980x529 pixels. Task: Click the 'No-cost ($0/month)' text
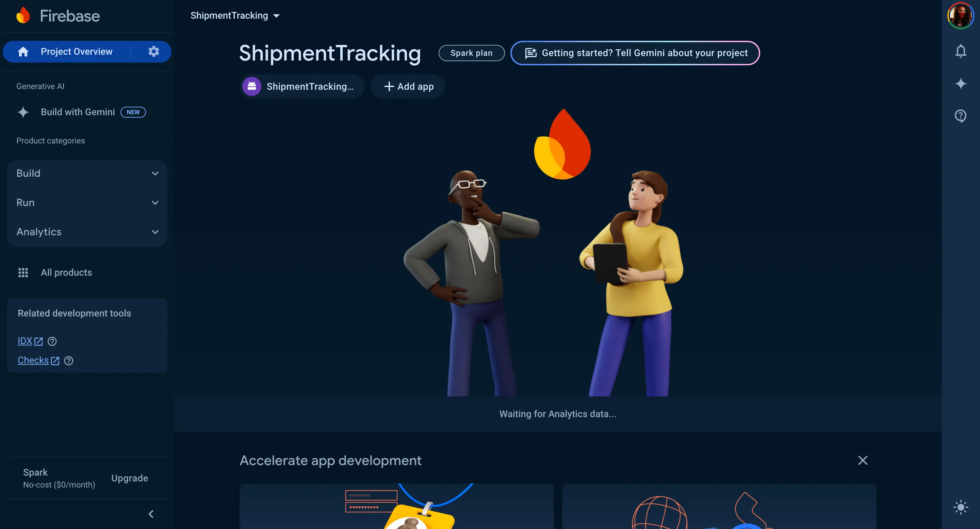click(59, 485)
